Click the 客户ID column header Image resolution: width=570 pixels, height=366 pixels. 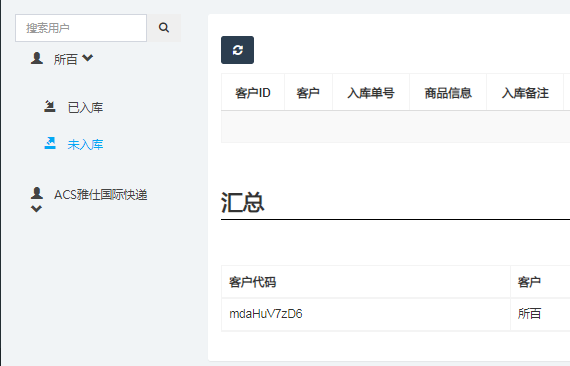click(253, 93)
